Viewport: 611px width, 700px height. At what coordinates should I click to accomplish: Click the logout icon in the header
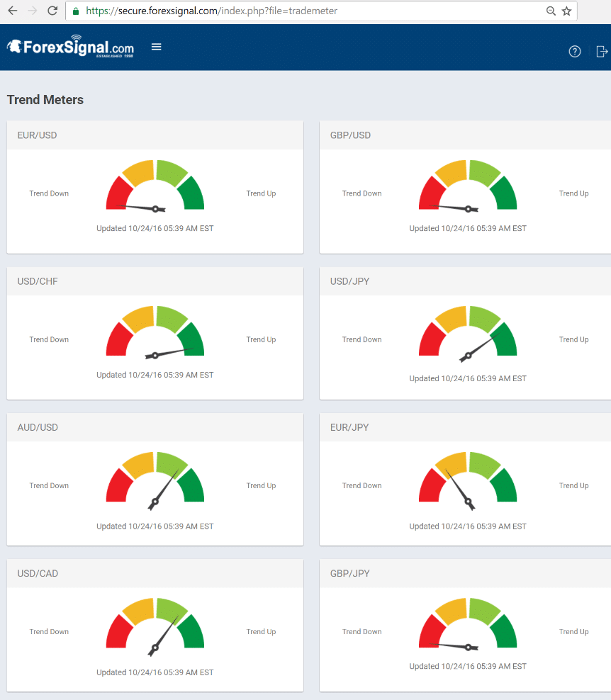click(x=602, y=52)
